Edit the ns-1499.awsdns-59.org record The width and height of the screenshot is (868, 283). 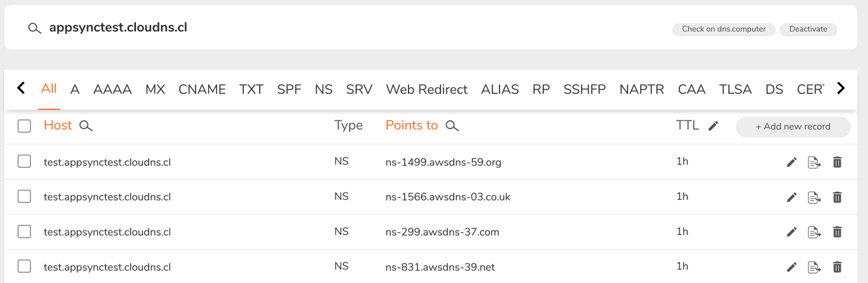point(791,162)
